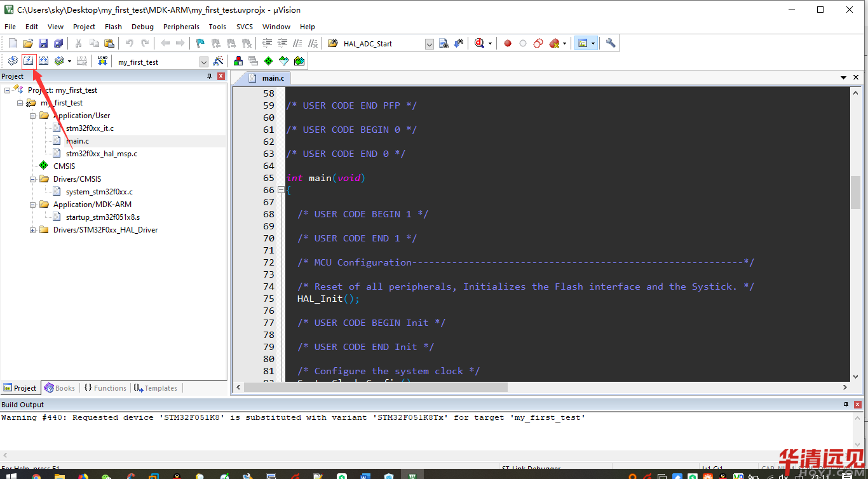Image resolution: width=868 pixels, height=479 pixels.
Task: Open Options for Target magic wand icon
Action: point(218,61)
